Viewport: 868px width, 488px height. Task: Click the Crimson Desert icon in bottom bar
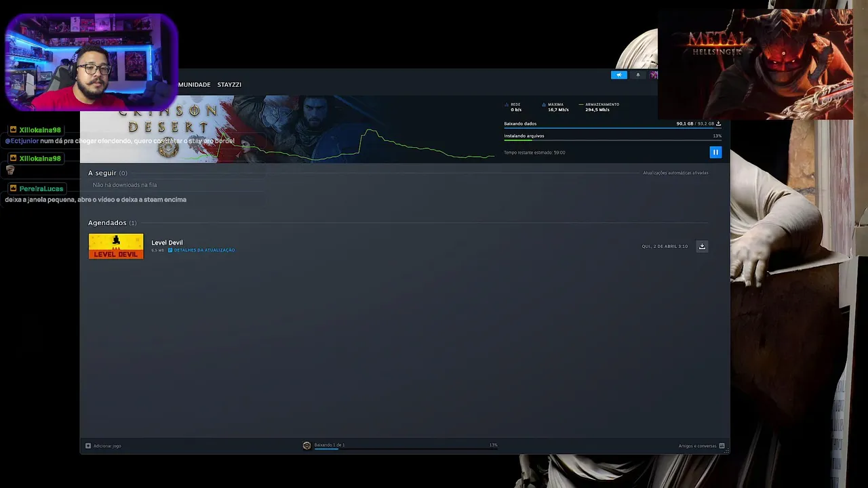307,445
